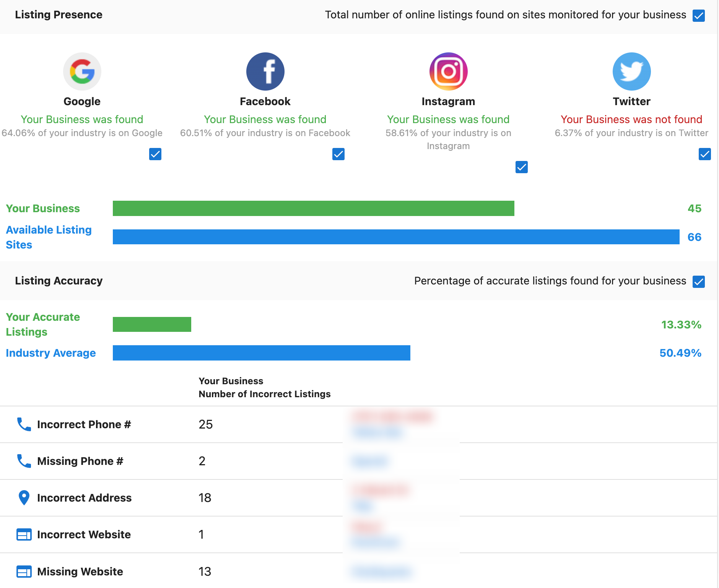This screenshot has width=719, height=588.
Task: Toggle the Google listing checkbox
Action: [x=155, y=154]
